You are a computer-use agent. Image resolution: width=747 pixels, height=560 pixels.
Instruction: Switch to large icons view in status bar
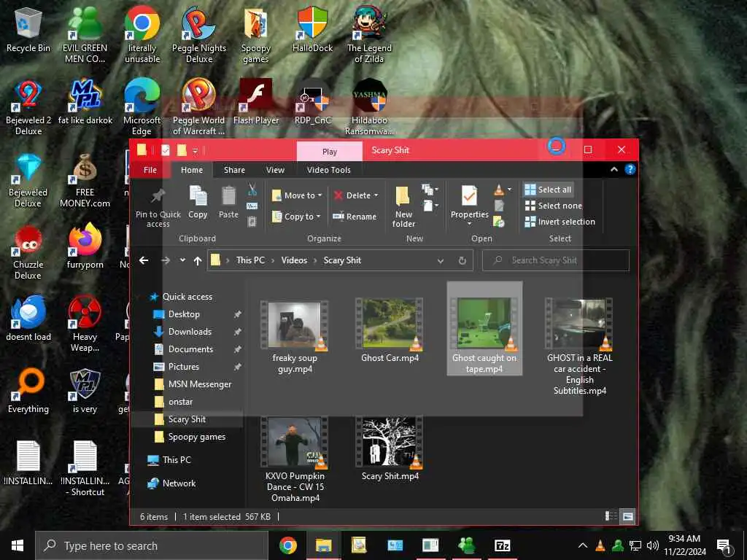628,516
